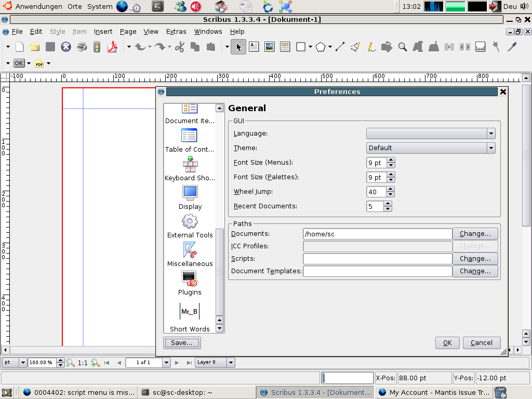Click the Save as PDF toolbar icon
This screenshot has height=399, width=532.
pos(112,47)
